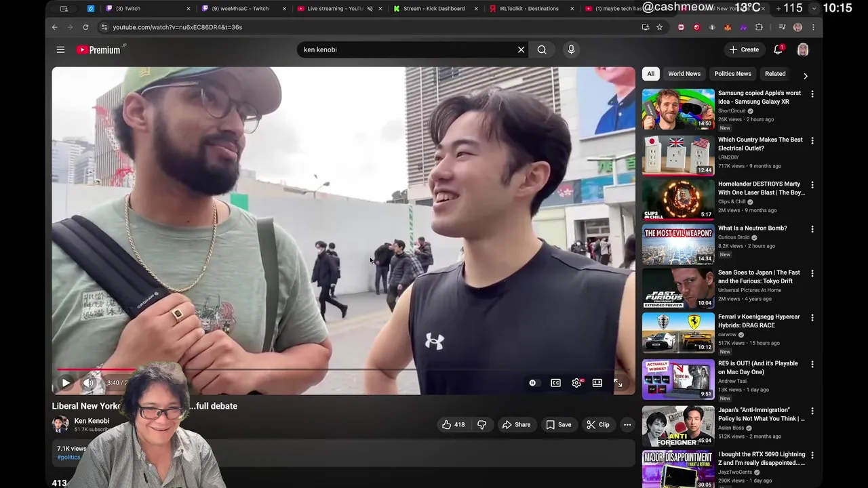The height and width of the screenshot is (488, 868).
Task: Open the account avatar menu
Action: 803,49
